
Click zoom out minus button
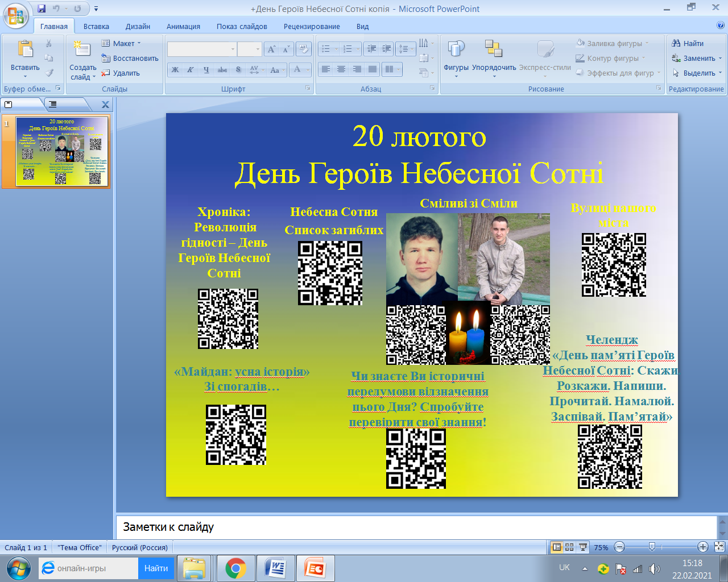point(620,547)
